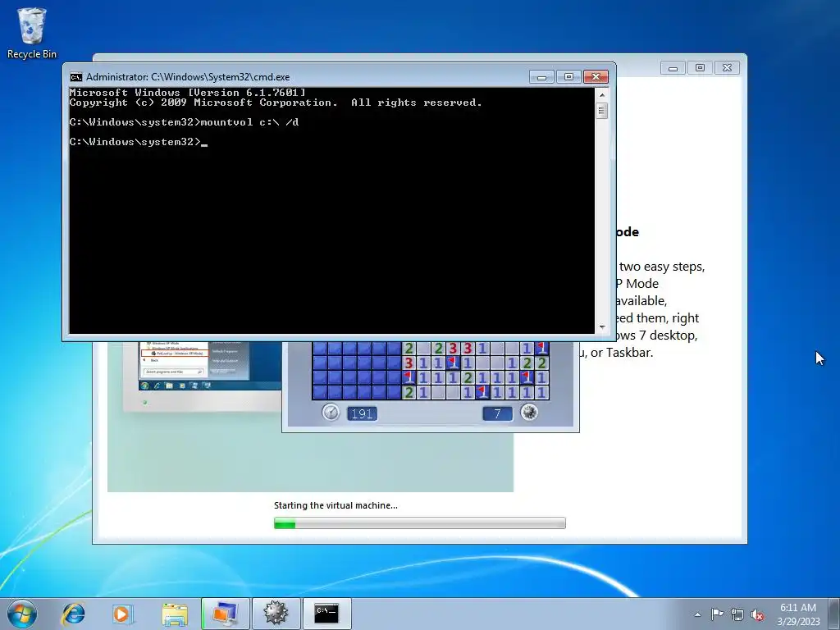840x630 pixels.
Task: Open the Recycle Bin desktop icon
Action: click(x=32, y=33)
